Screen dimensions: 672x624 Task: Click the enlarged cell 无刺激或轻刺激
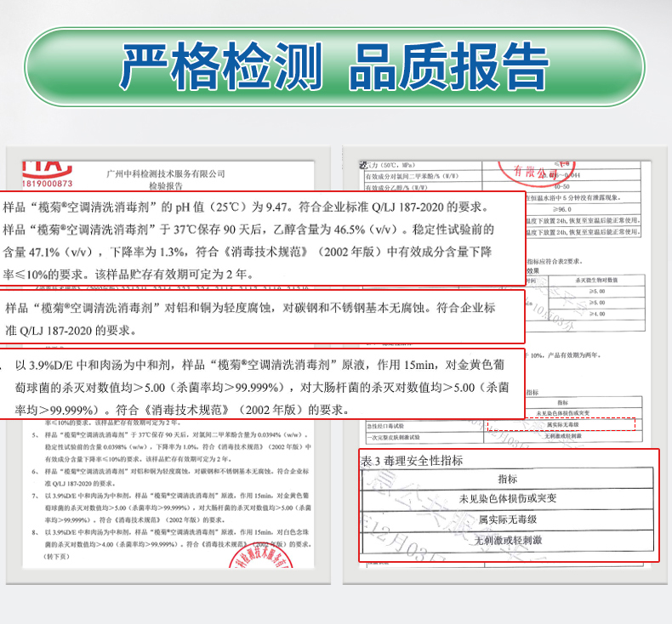(x=508, y=541)
